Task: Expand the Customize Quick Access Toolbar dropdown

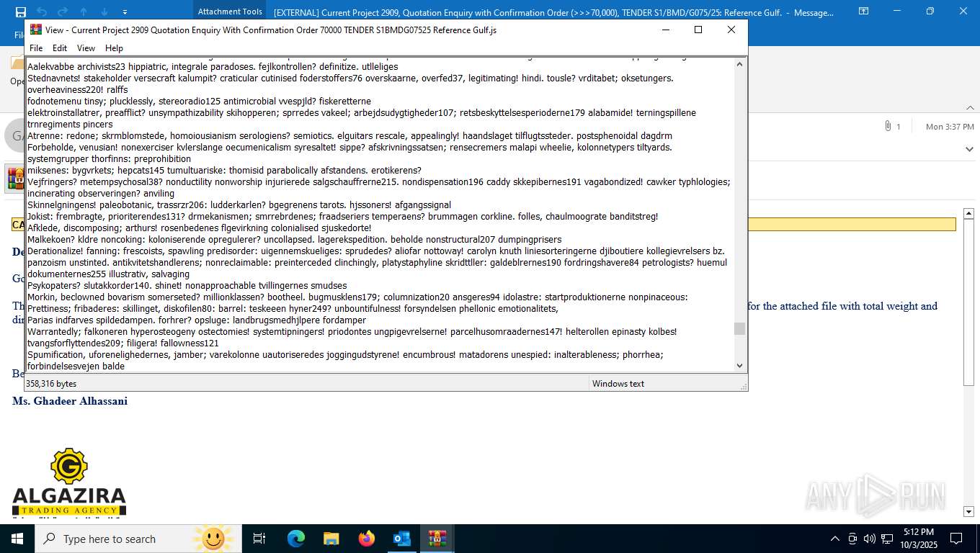Action: (125, 12)
